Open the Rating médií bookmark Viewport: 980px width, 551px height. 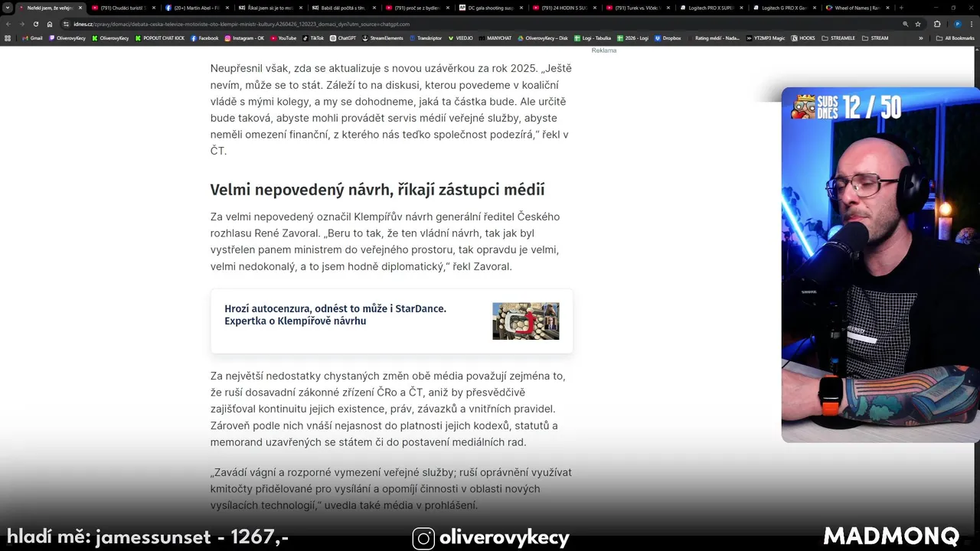[715, 38]
